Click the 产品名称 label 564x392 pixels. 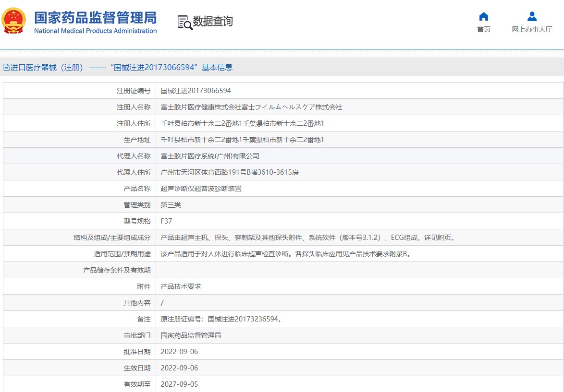137,189
